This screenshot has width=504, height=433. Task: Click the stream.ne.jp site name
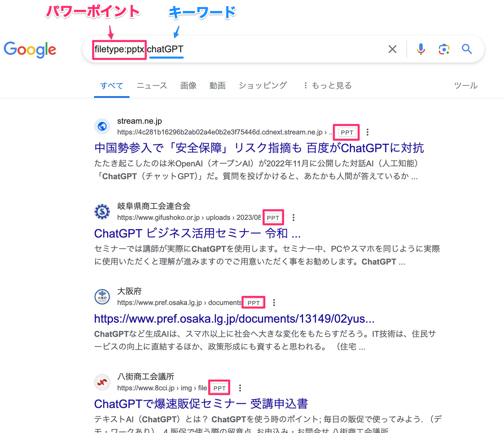[x=140, y=121]
